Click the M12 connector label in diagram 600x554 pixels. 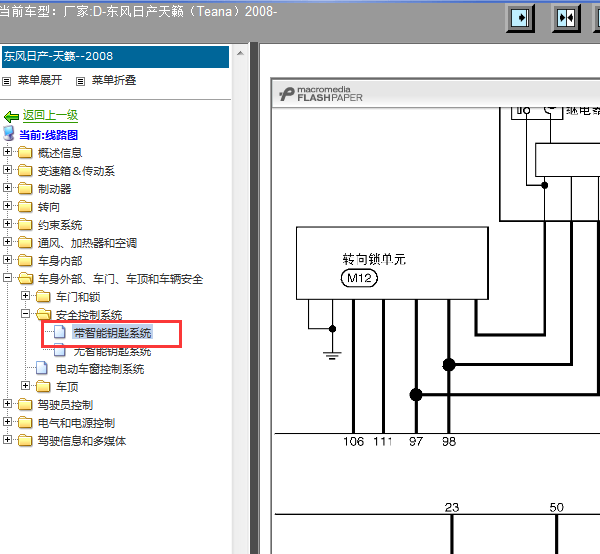pyautogui.click(x=359, y=278)
